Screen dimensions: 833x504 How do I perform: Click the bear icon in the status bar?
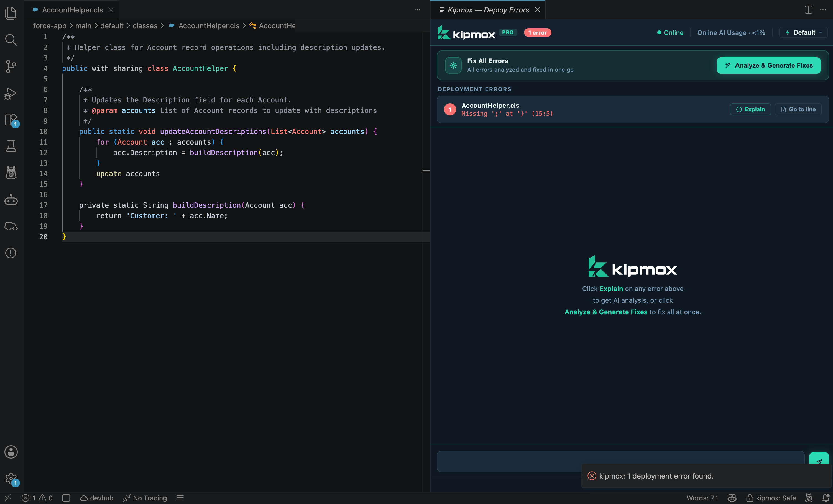pyautogui.click(x=809, y=498)
